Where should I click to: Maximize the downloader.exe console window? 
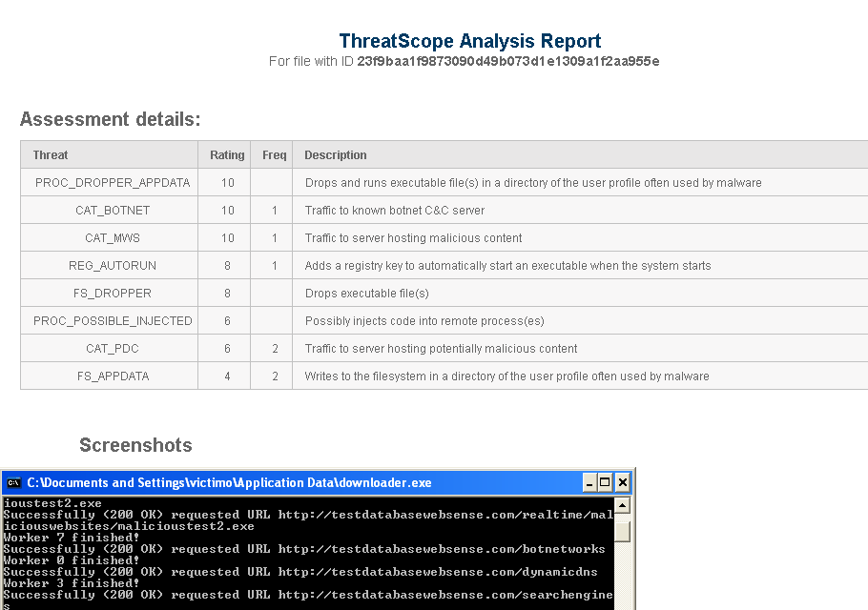coord(605,483)
